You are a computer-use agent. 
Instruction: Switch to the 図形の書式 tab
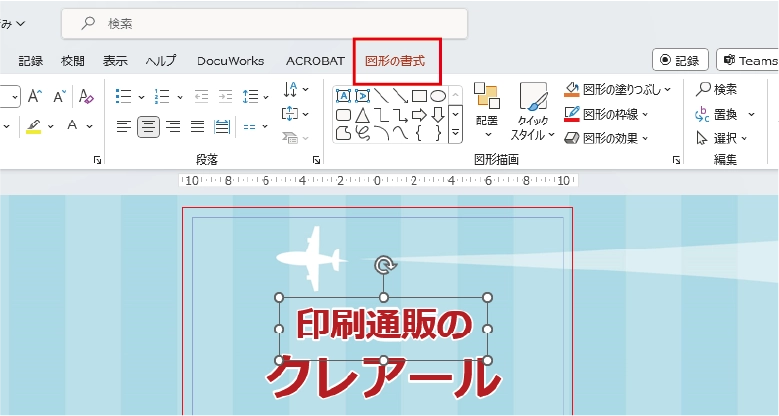(395, 61)
